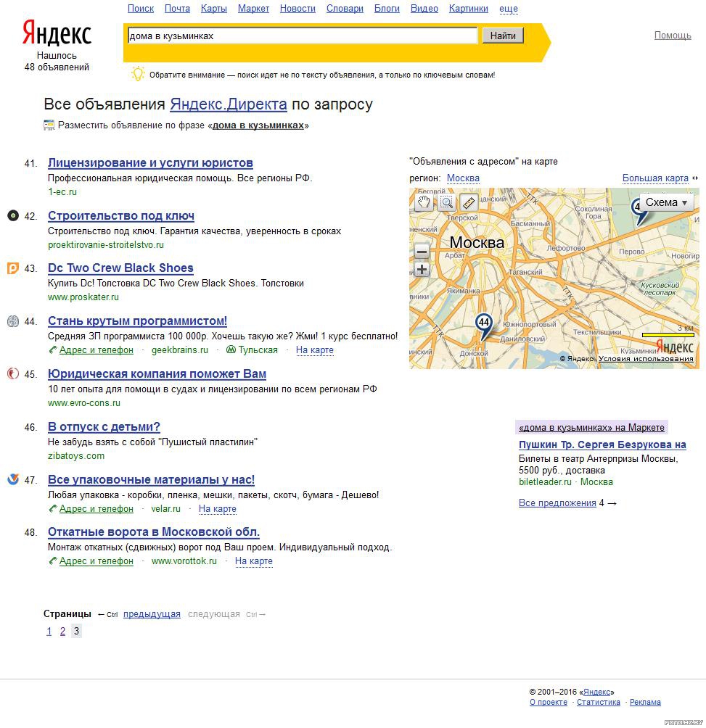Image resolution: width=706 pixels, height=728 pixels.
Task: Open ad Откатные ворота в Московской обл.
Action: click(154, 531)
